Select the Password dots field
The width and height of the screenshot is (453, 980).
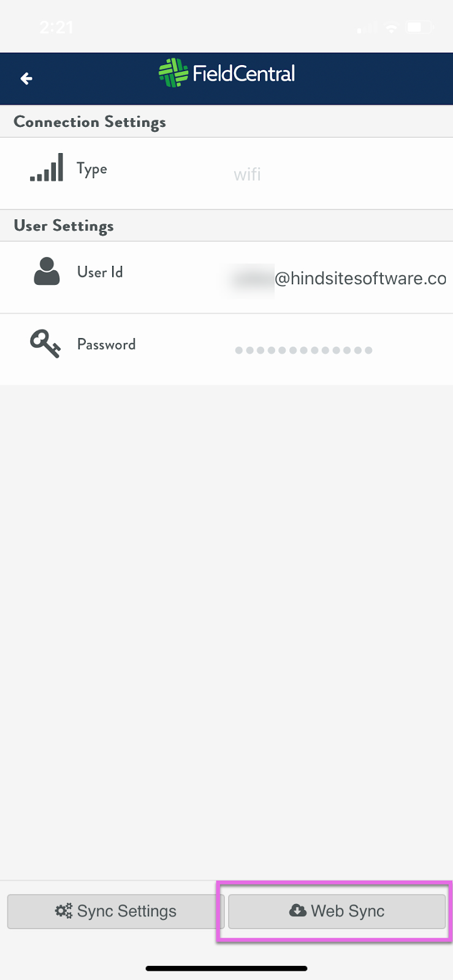pos(303,350)
